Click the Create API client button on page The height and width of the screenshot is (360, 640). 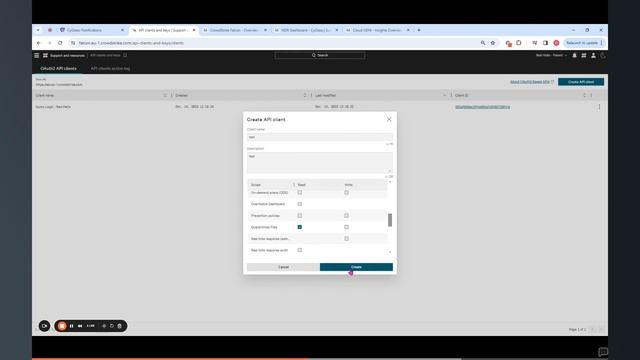tap(581, 82)
